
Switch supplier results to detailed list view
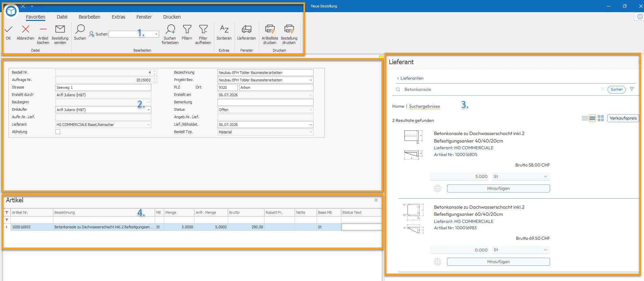coord(592,118)
